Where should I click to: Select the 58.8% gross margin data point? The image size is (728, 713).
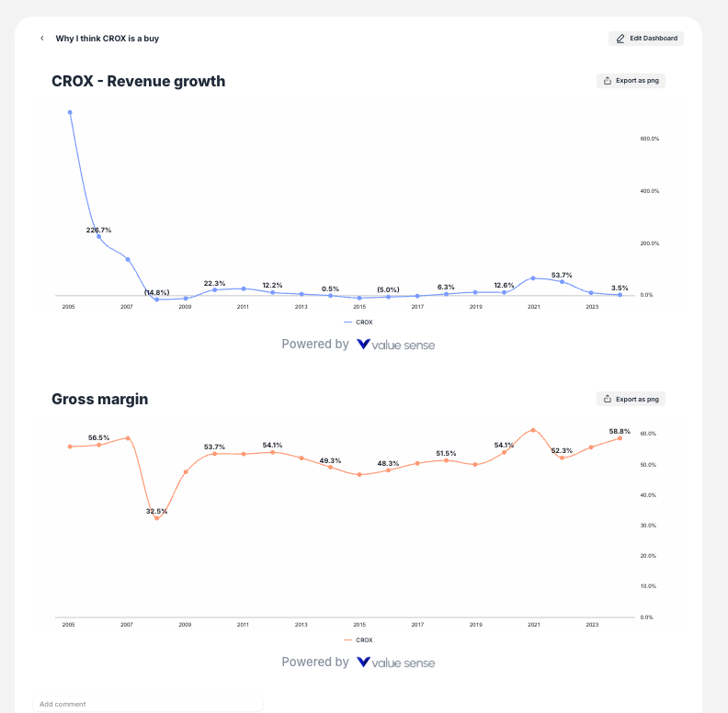(x=620, y=438)
